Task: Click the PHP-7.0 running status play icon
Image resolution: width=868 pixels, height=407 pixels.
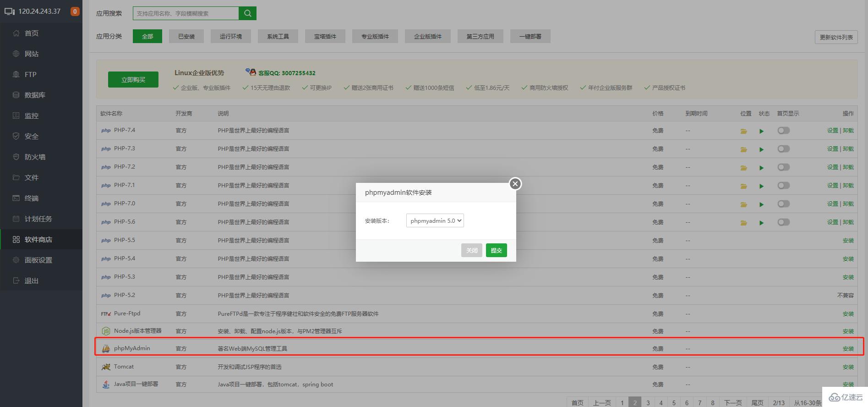Action: click(761, 204)
